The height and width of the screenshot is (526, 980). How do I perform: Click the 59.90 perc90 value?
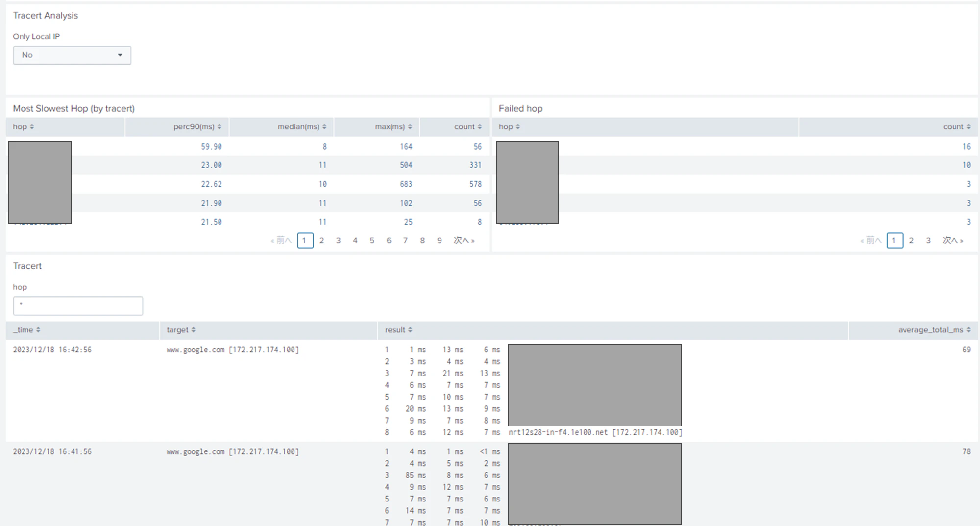(x=211, y=147)
